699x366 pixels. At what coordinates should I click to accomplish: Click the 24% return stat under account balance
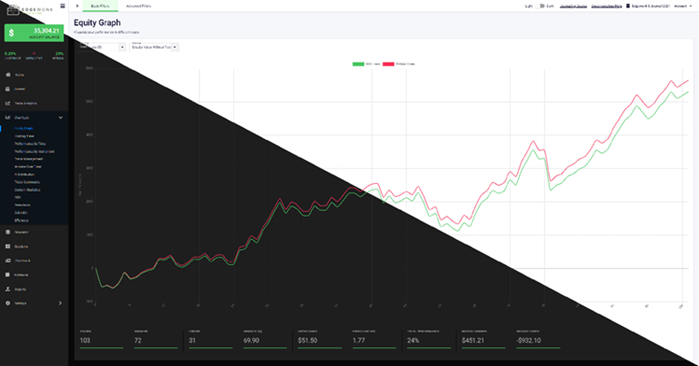pos(60,53)
